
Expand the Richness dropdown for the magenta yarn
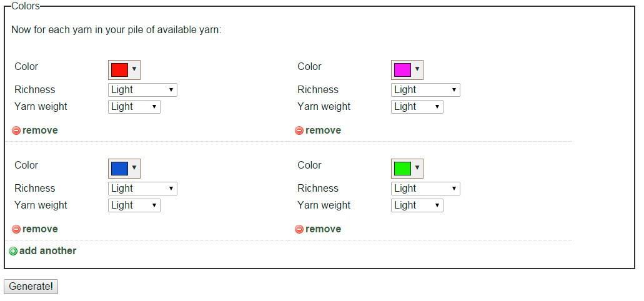coord(425,90)
